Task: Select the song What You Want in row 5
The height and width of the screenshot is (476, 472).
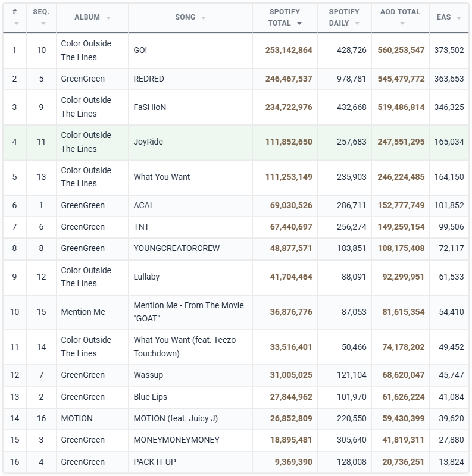Action: coord(161,177)
